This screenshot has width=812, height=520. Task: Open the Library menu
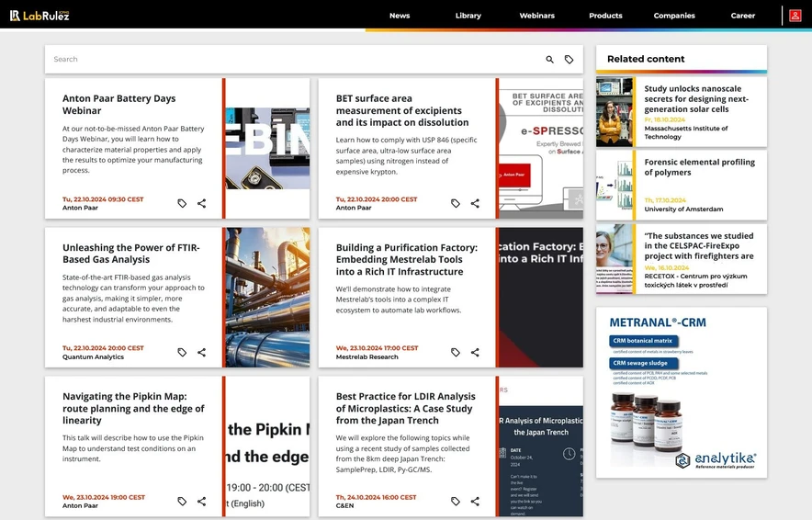[x=468, y=16]
